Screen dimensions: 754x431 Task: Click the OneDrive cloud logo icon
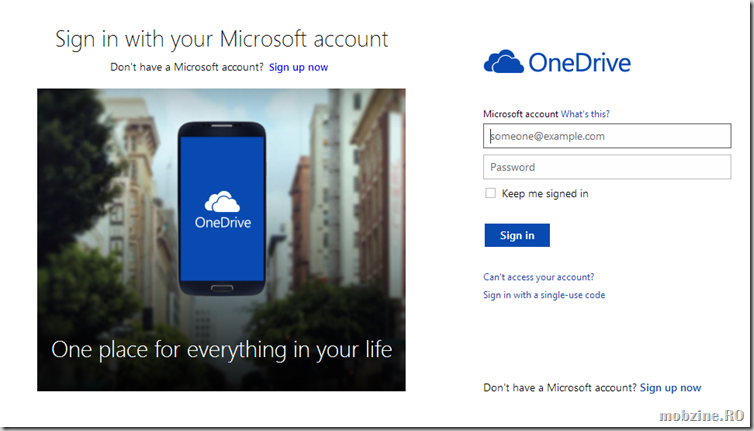pyautogui.click(x=503, y=62)
